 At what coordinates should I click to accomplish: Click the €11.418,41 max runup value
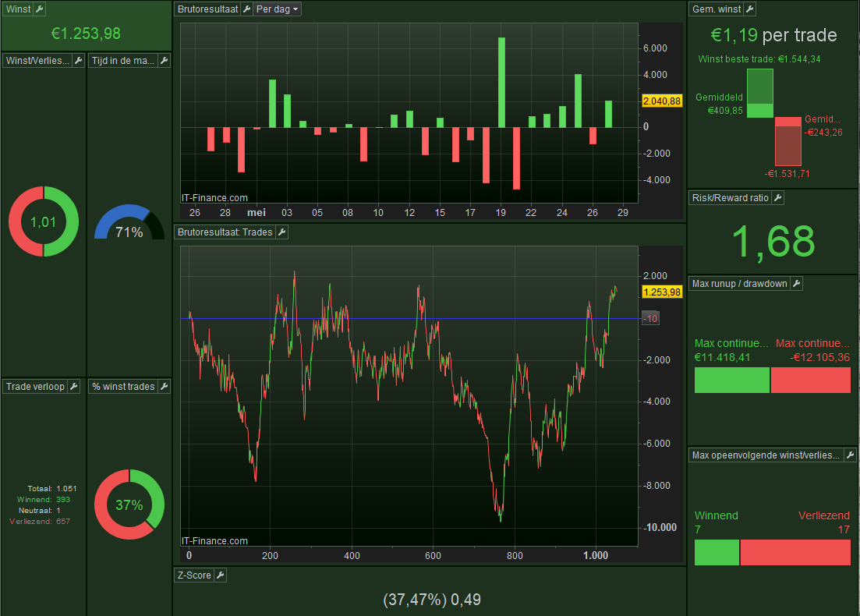coord(722,357)
